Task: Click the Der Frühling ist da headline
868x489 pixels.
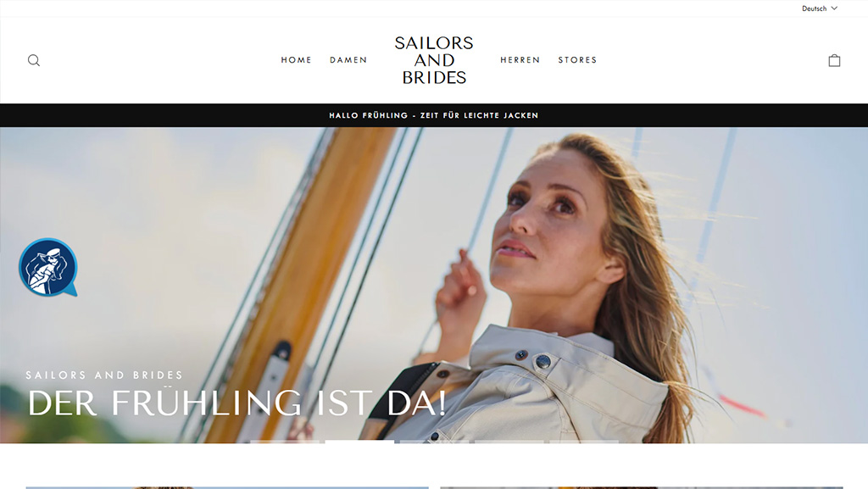Action: pos(236,403)
